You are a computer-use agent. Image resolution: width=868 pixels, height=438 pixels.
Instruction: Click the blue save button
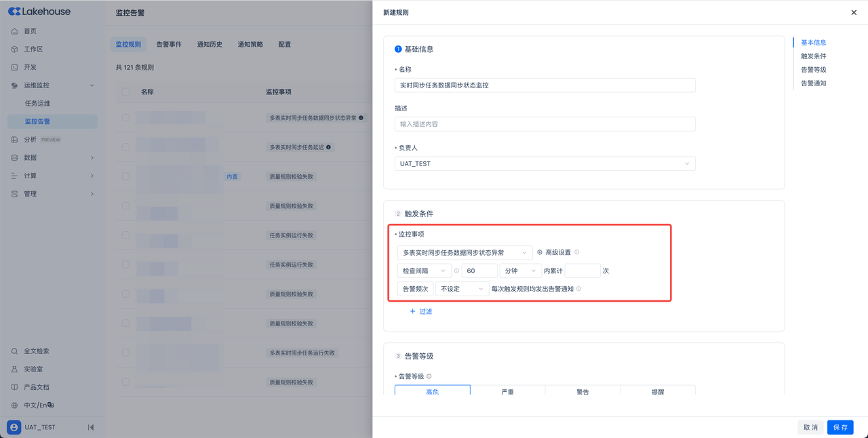(x=840, y=427)
